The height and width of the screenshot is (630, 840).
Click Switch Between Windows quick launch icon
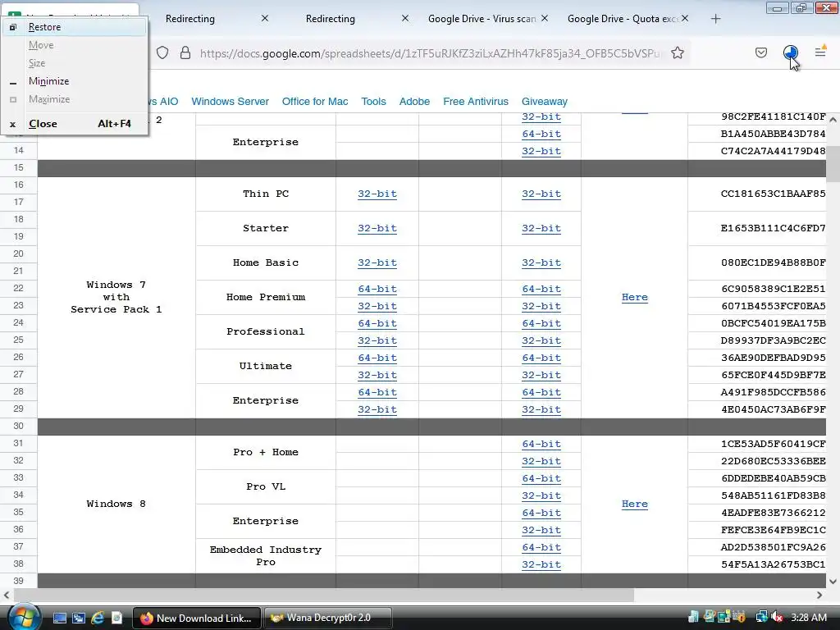click(78, 618)
